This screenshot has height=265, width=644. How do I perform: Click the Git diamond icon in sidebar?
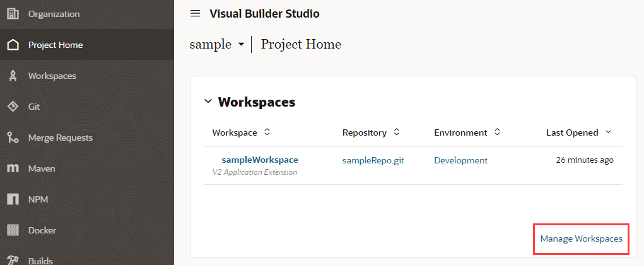click(x=13, y=107)
